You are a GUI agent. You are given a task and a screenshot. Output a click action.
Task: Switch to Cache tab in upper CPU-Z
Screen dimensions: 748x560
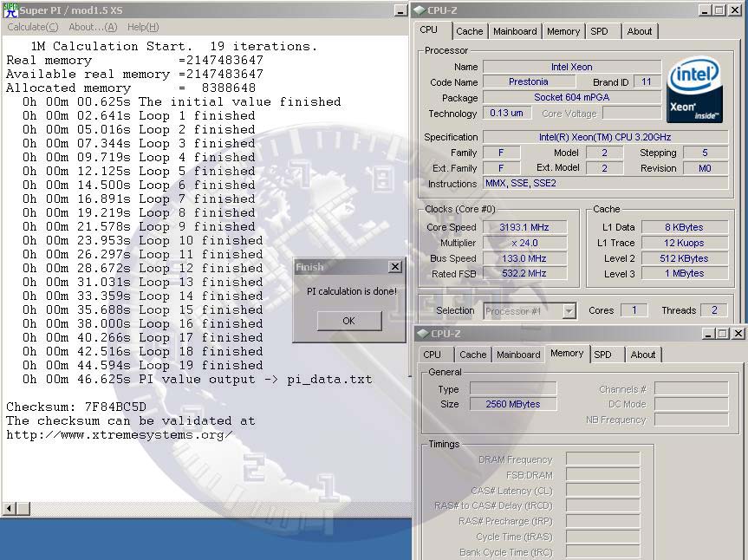470,31
